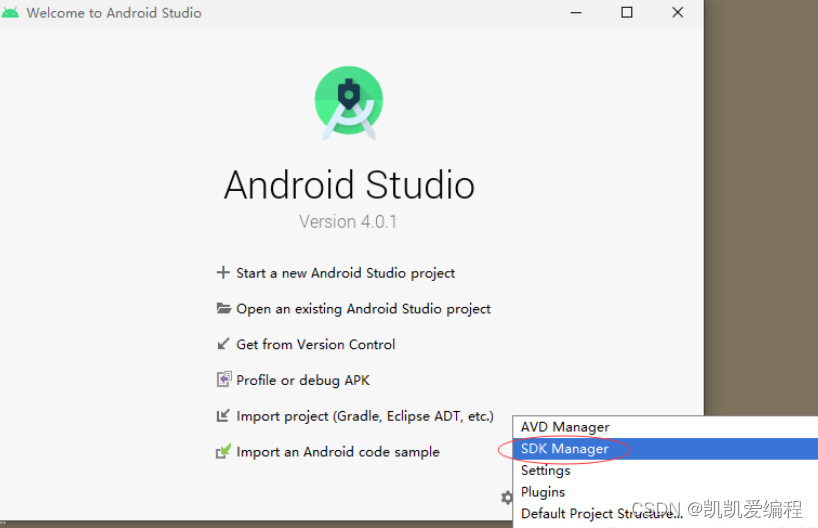Choose Import project (Gradle, Eclipse ADT, etc.)

tap(365, 416)
